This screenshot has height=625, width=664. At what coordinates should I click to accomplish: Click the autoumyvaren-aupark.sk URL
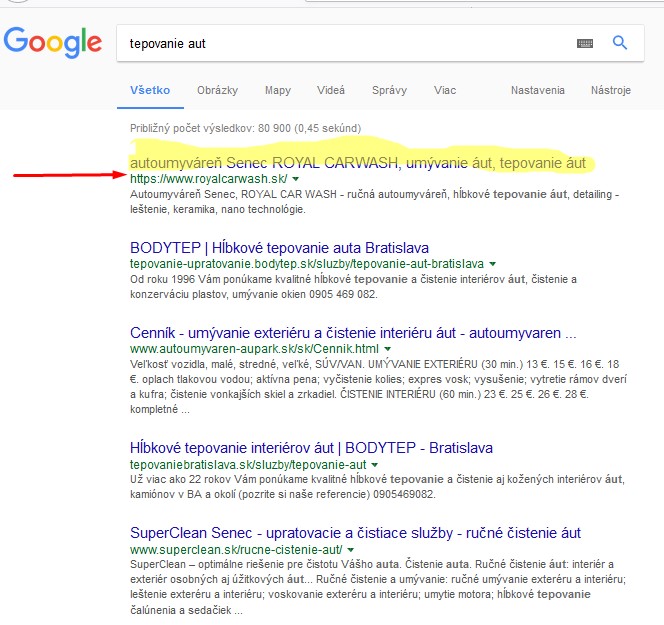tap(255, 349)
